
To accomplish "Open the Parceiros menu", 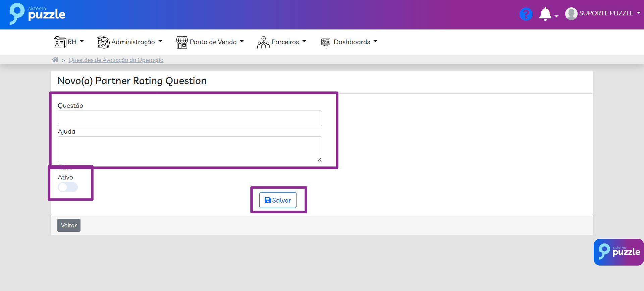I will 285,42.
